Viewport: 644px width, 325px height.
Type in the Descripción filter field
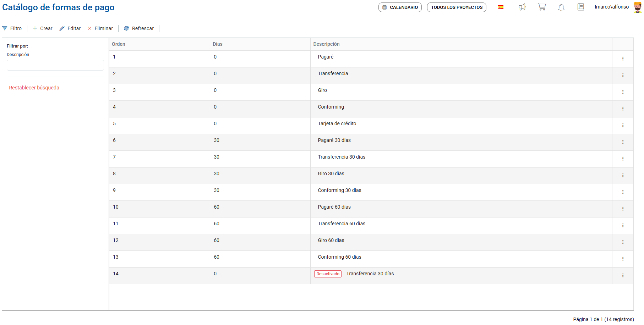click(x=55, y=65)
